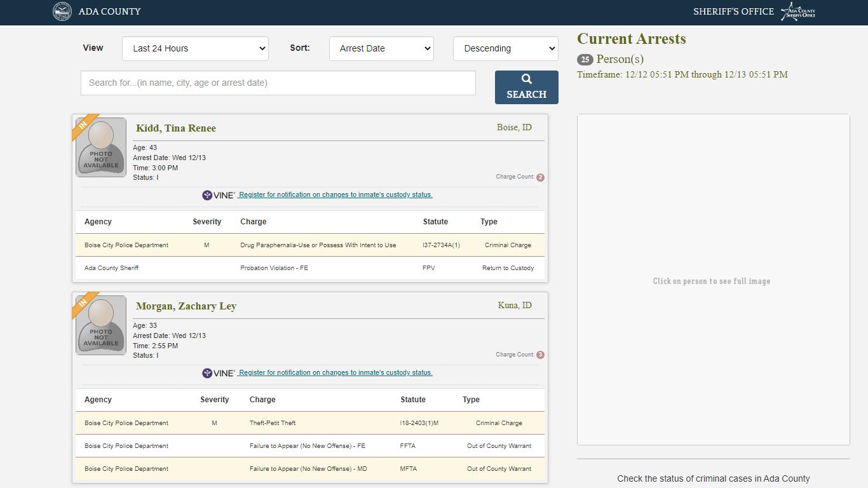Click the Type column header in Kidd's table

pos(489,222)
